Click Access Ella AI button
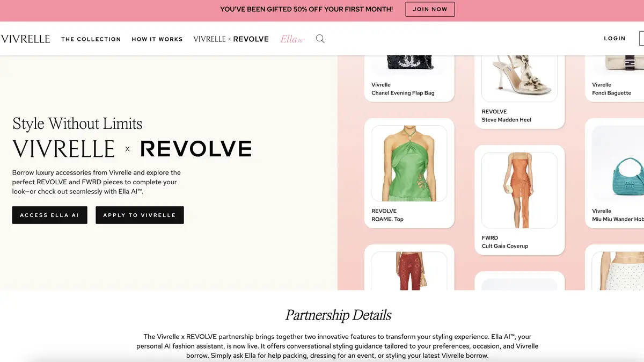The image size is (644, 362). click(x=49, y=215)
